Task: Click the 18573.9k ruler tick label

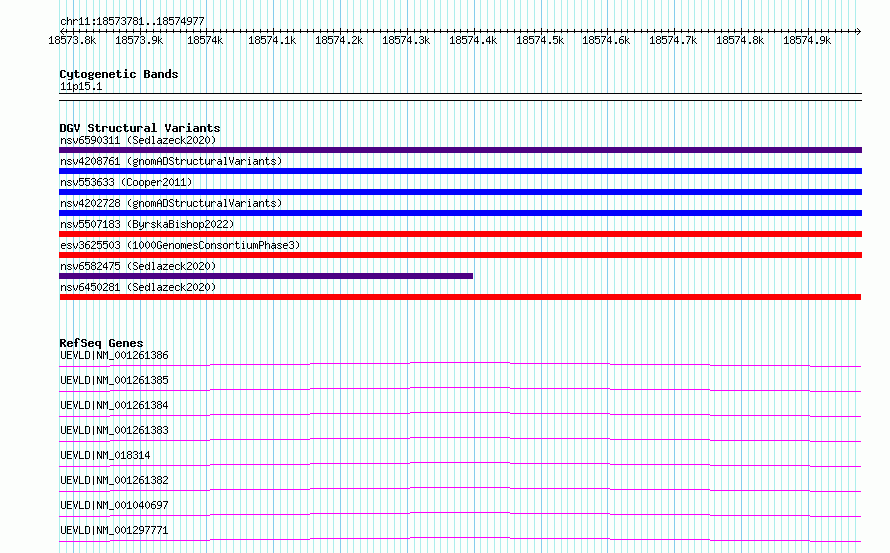Action: [139, 40]
